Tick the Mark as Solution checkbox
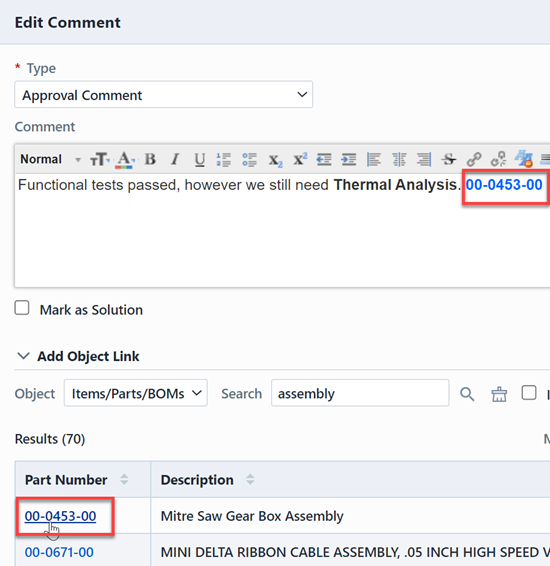The width and height of the screenshot is (550, 566). pos(22,308)
